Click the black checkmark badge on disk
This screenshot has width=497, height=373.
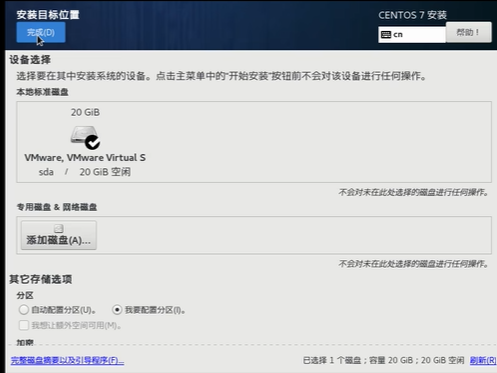(92, 142)
